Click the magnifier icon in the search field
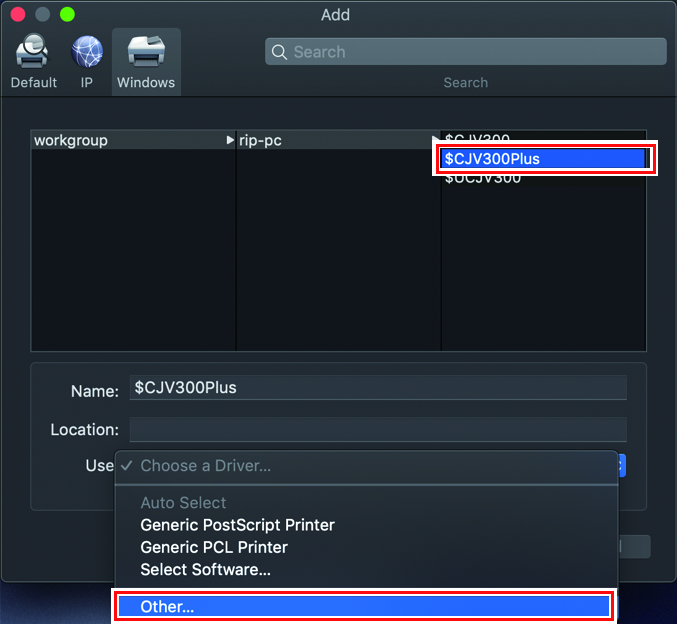The height and width of the screenshot is (624, 677). [x=279, y=52]
